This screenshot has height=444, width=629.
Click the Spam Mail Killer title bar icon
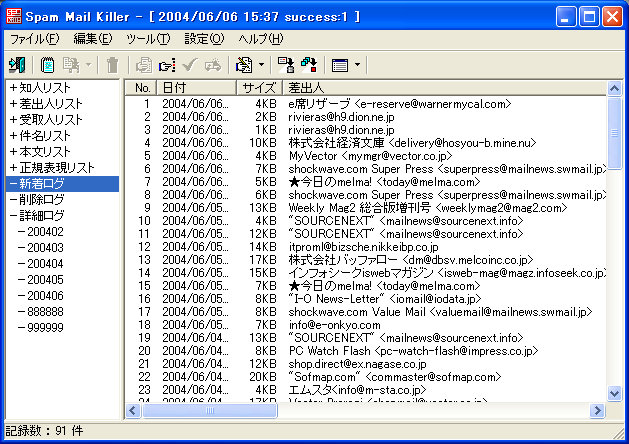point(13,16)
